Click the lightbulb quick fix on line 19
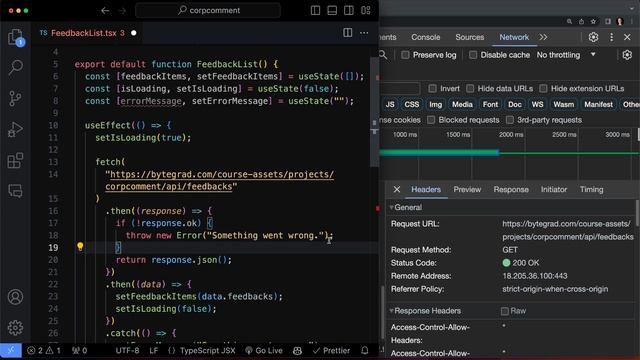The width and height of the screenshot is (640, 360). click(80, 247)
